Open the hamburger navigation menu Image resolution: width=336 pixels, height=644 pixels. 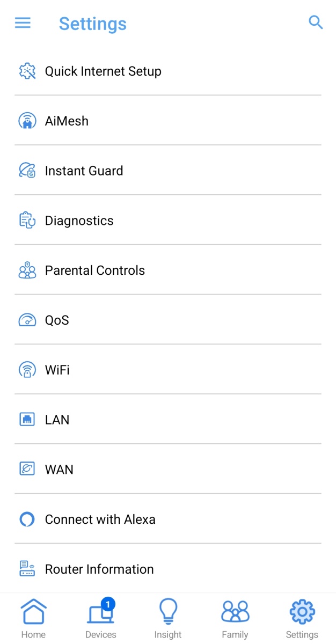tap(23, 23)
